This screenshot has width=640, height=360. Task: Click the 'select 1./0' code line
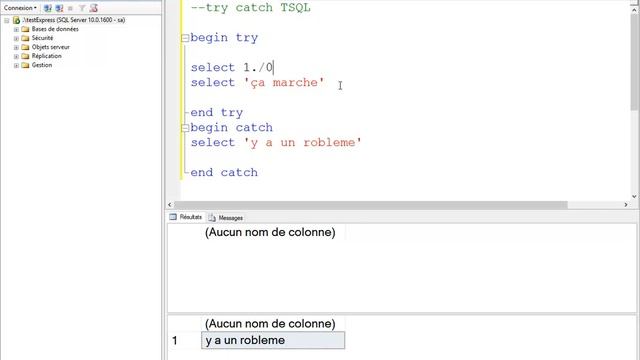pos(232,67)
